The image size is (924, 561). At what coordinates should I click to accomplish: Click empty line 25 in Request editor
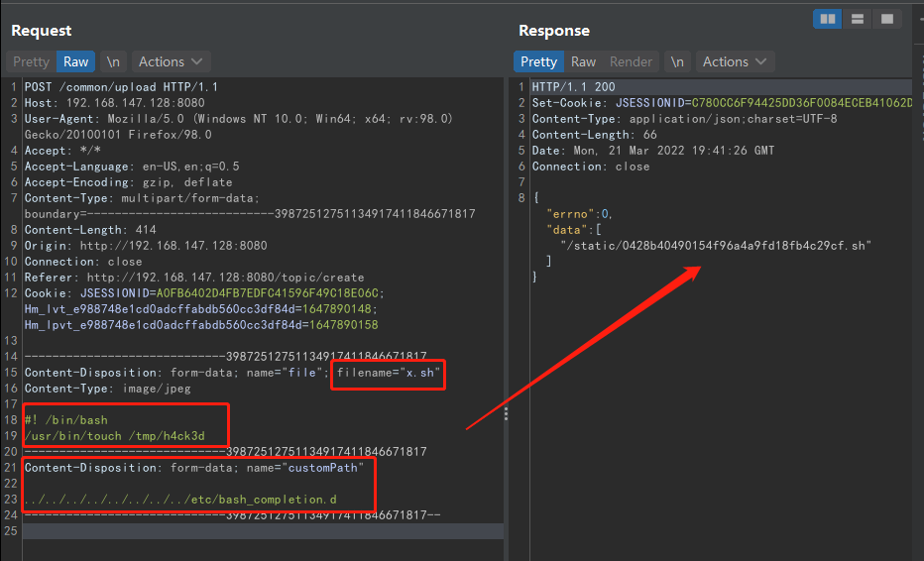click(263, 531)
